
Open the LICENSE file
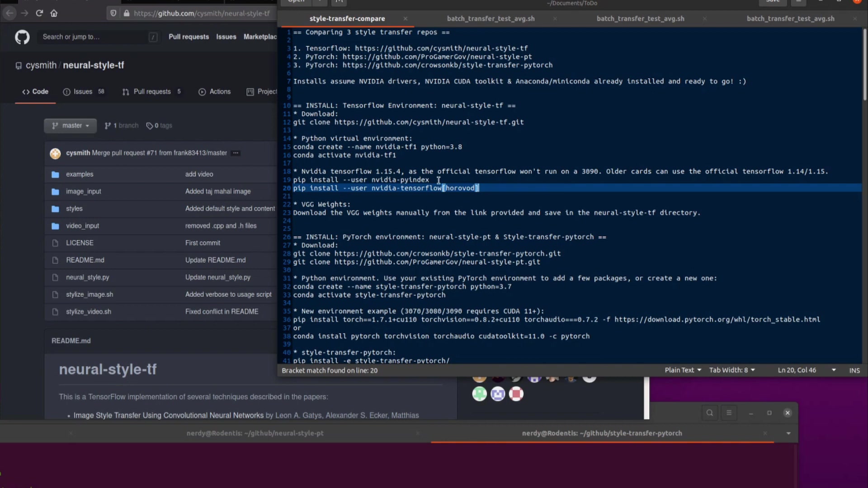(x=80, y=243)
